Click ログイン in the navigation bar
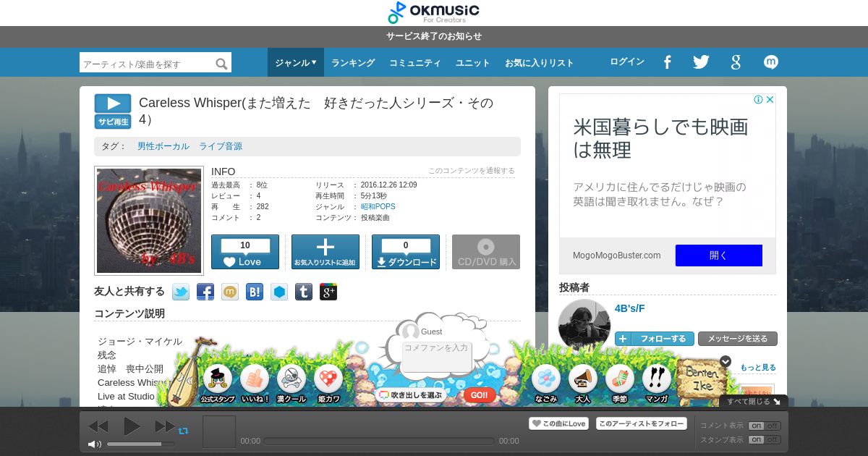This screenshot has height=456, width=868. [x=627, y=62]
